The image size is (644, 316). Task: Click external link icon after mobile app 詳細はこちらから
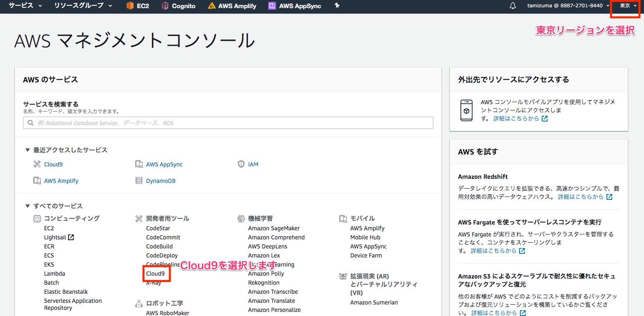[x=545, y=118]
